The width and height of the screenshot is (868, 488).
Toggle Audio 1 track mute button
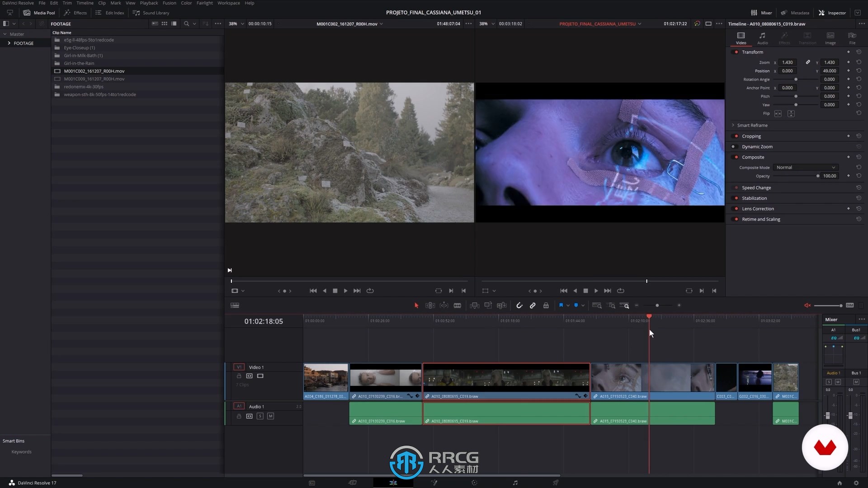(x=271, y=416)
